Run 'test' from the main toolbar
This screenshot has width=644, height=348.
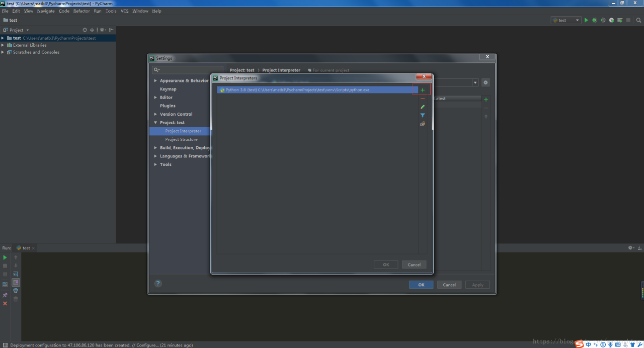[586, 20]
